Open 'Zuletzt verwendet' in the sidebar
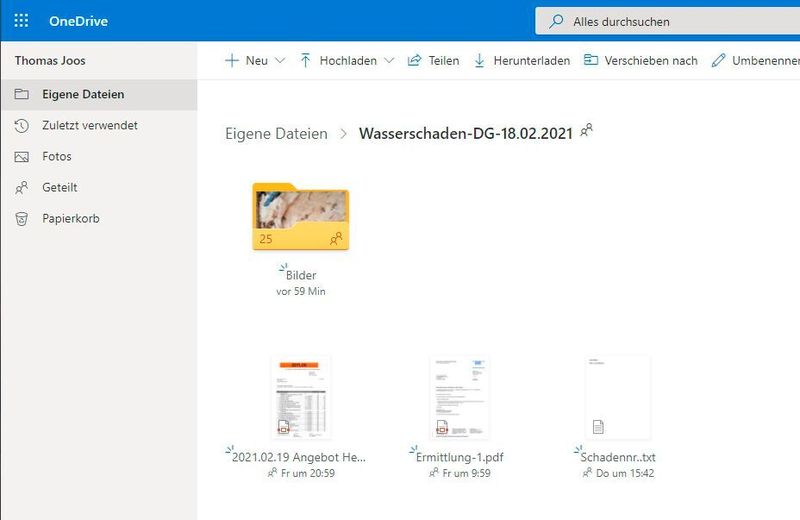 [x=99, y=126]
